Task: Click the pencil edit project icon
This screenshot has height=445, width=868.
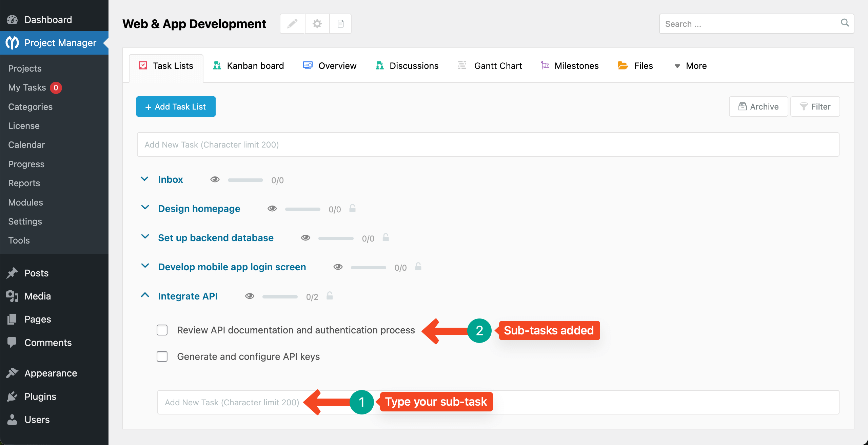Action: pyautogui.click(x=292, y=24)
